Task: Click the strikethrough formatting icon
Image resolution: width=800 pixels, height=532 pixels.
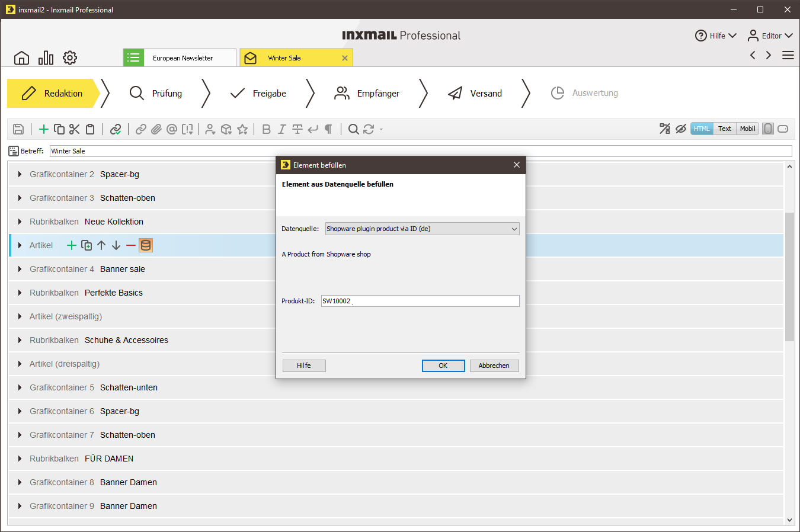Action: tap(297, 129)
